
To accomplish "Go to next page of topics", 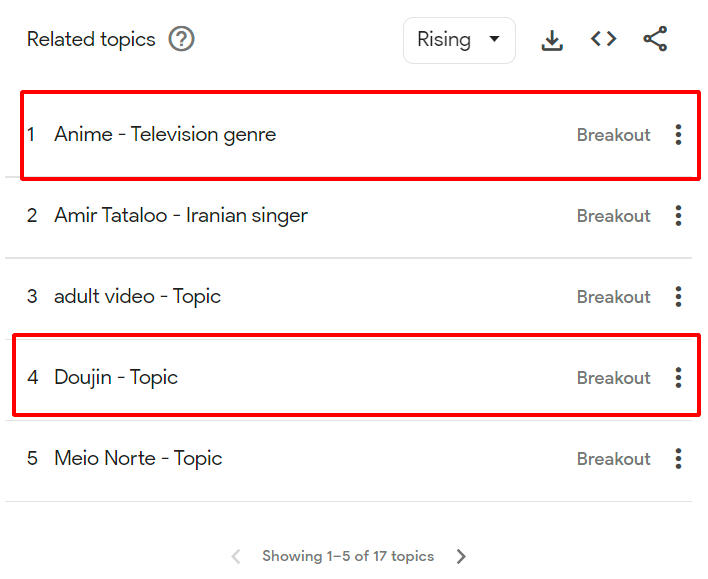I will pyautogui.click(x=461, y=557).
